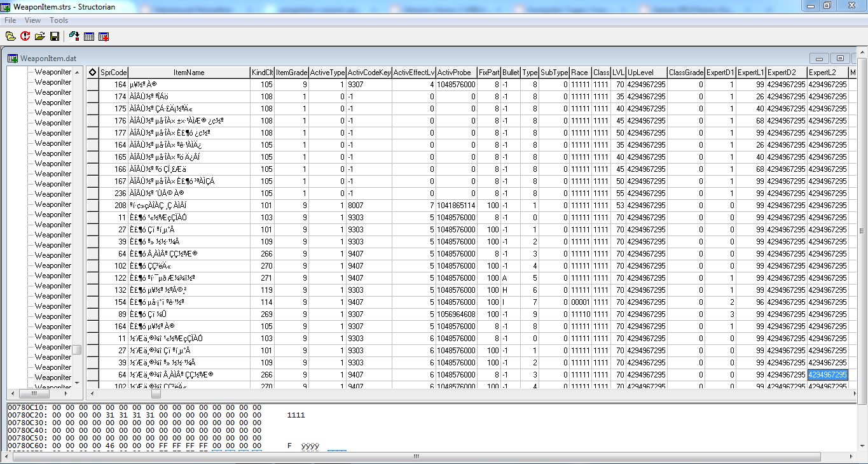This screenshot has width=868, height=464.
Task: Click the LVL column header
Action: tap(618, 73)
